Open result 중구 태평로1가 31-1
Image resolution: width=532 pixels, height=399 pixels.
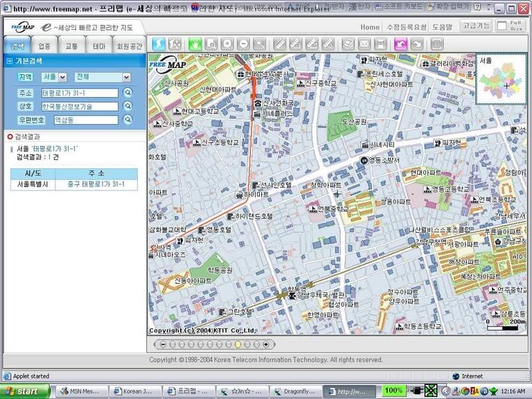[x=96, y=184]
